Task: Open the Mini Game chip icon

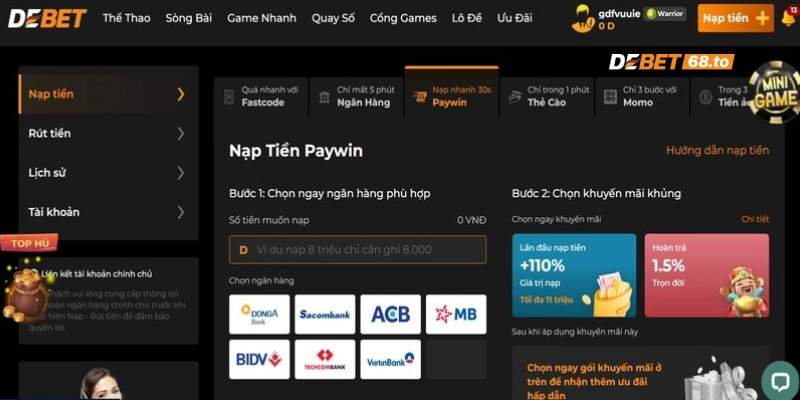Action: click(774, 92)
